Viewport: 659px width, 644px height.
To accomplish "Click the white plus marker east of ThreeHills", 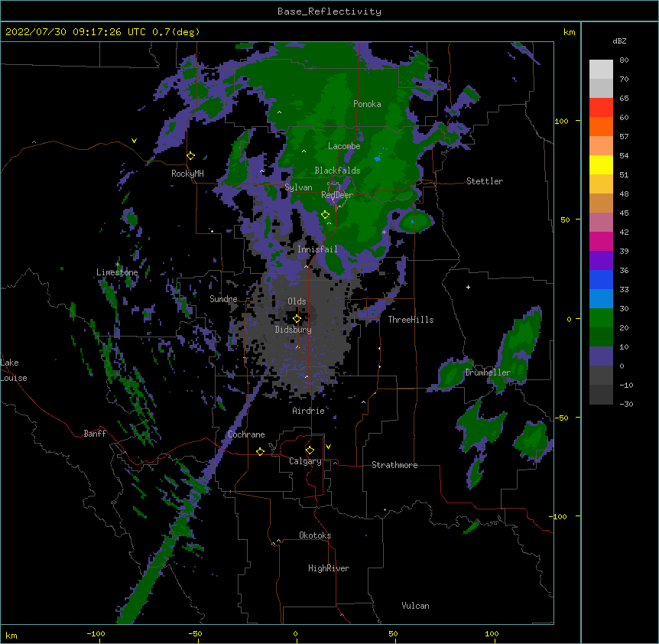I will click(468, 287).
